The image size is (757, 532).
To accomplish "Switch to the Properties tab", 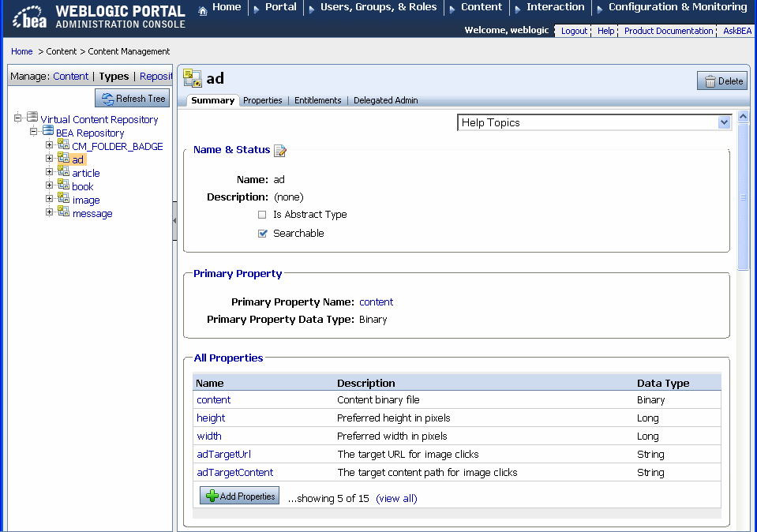I will [x=263, y=100].
